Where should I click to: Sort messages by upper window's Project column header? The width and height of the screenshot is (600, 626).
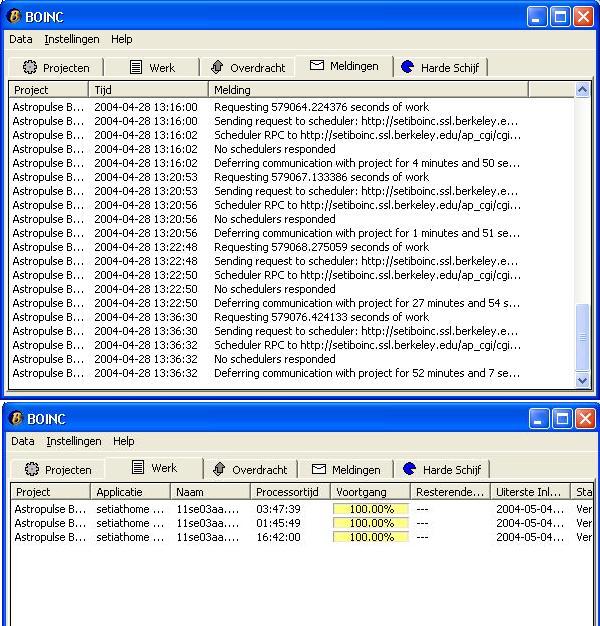click(x=48, y=90)
